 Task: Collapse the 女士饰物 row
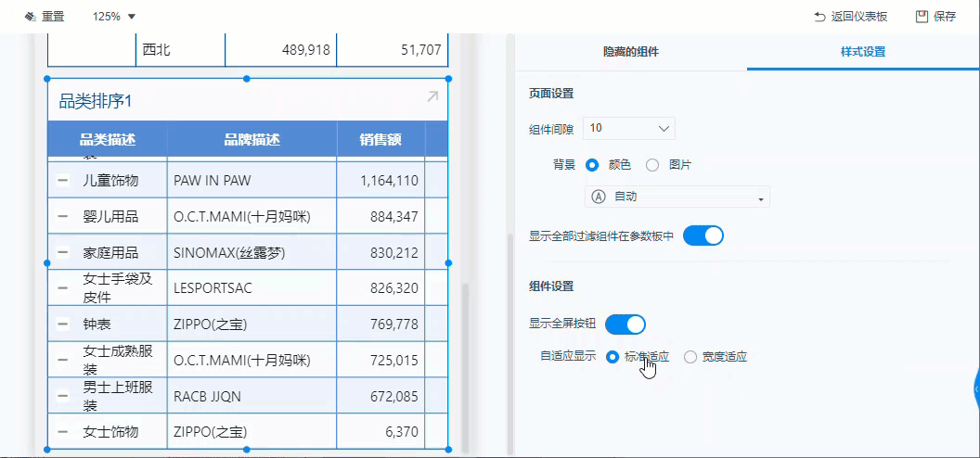pos(63,432)
